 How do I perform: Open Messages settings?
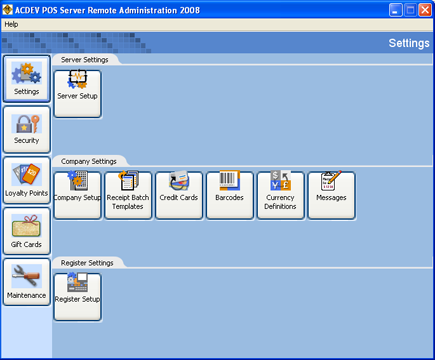point(331,195)
